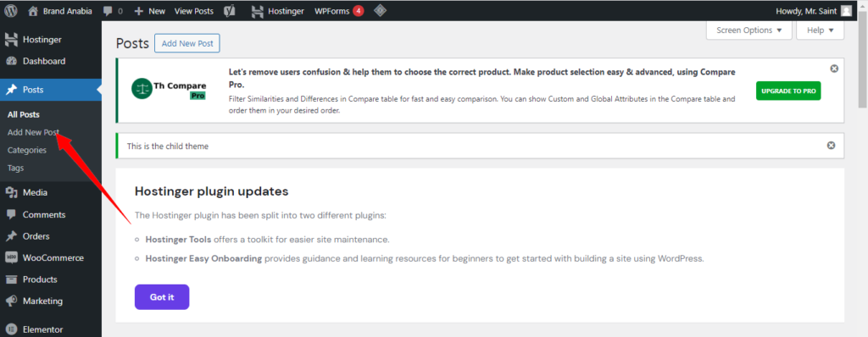Select Categories in the Posts submenu
868x337 pixels.
[27, 150]
